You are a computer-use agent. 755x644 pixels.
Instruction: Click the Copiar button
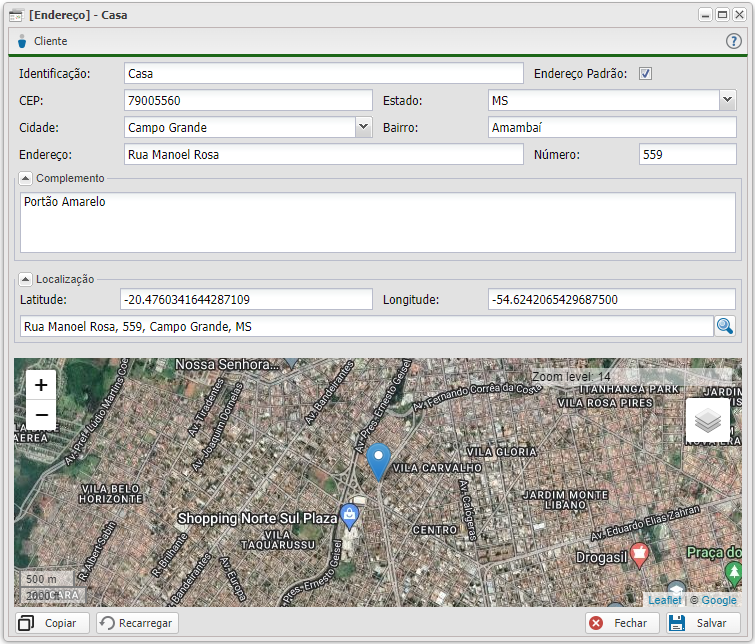pos(53,623)
